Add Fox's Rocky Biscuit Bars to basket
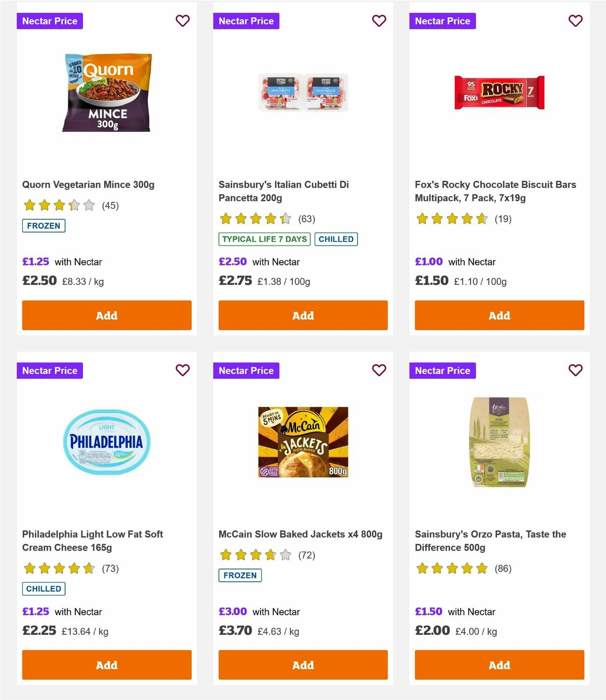This screenshot has width=606, height=700. pyautogui.click(x=499, y=315)
